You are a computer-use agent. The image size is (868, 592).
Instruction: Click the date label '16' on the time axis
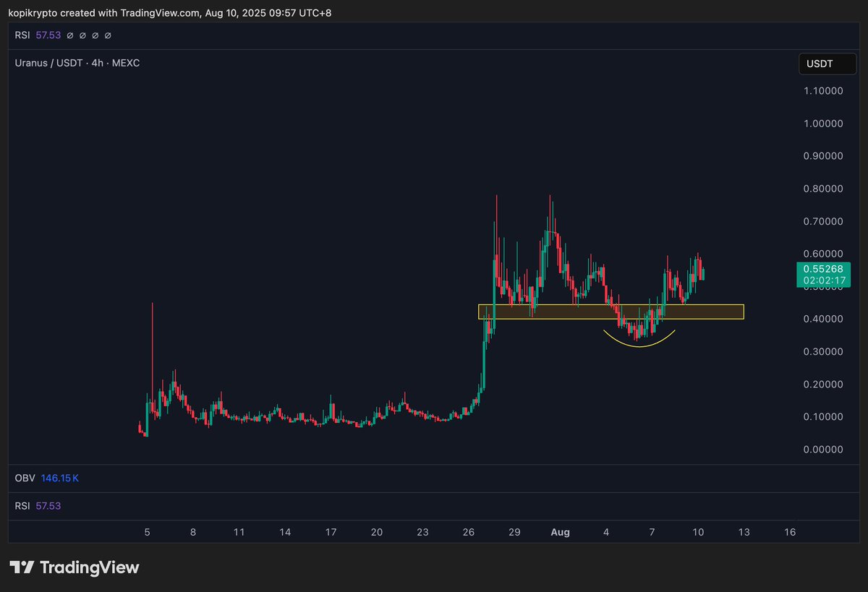[790, 532]
